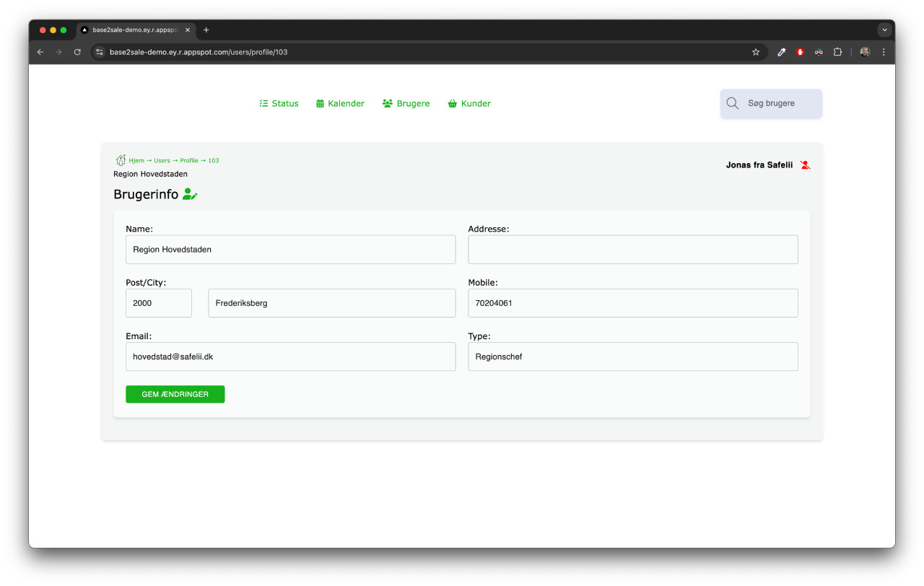Image resolution: width=924 pixels, height=586 pixels.
Task: Open the Kalender menu item
Action: tap(340, 103)
